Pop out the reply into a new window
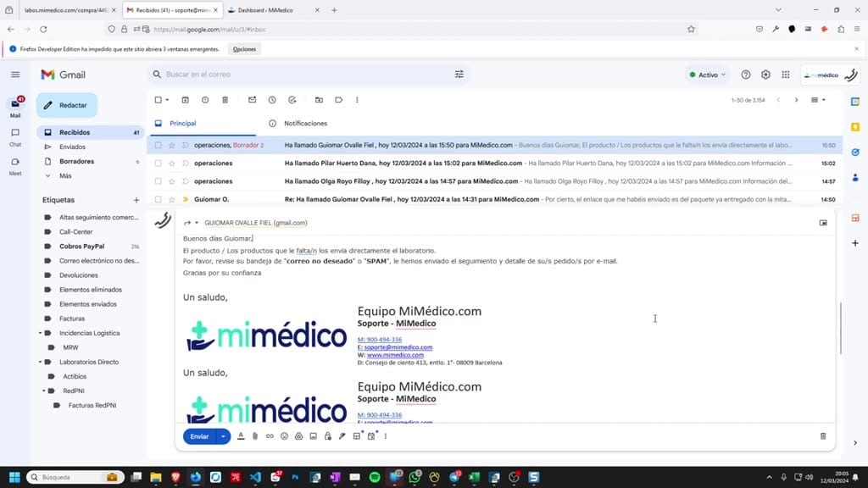 coord(823,223)
